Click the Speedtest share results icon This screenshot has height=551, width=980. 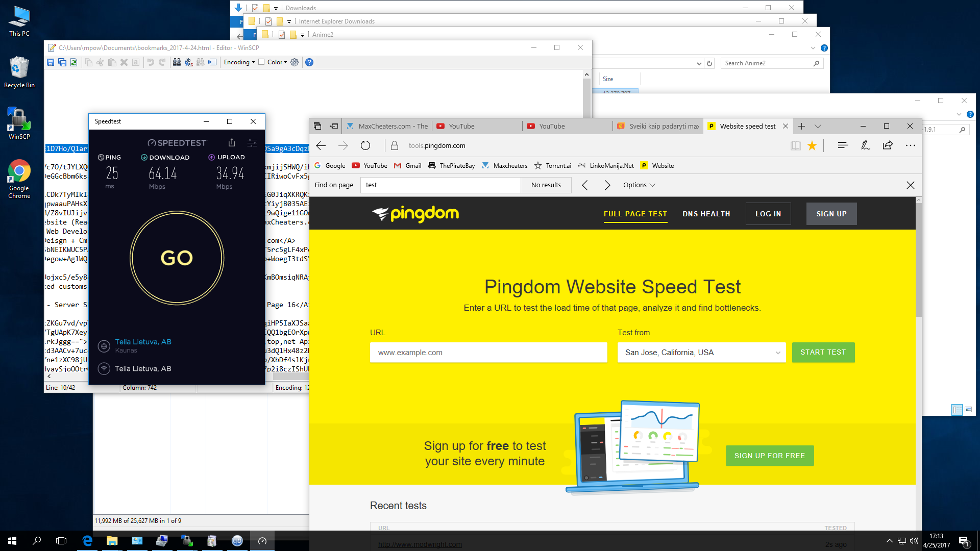pos(232,142)
